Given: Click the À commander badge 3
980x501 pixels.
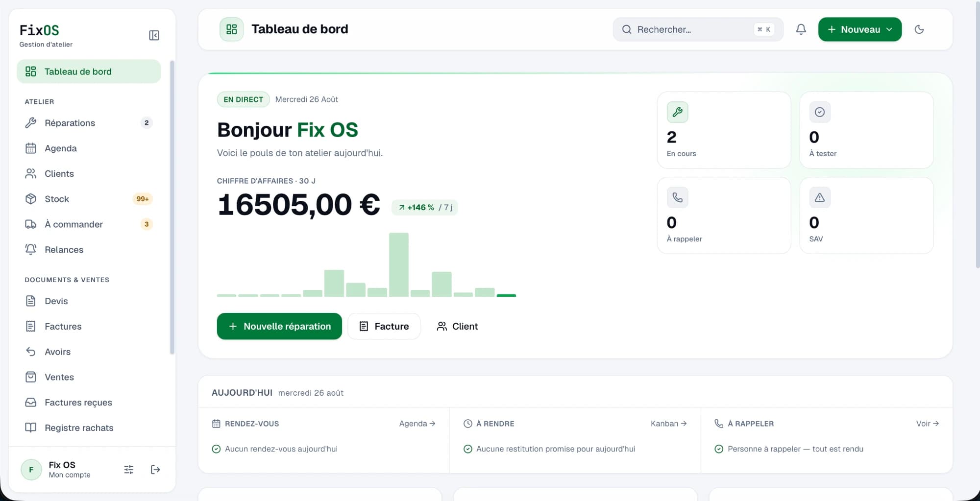Looking at the screenshot, I should pos(146,224).
